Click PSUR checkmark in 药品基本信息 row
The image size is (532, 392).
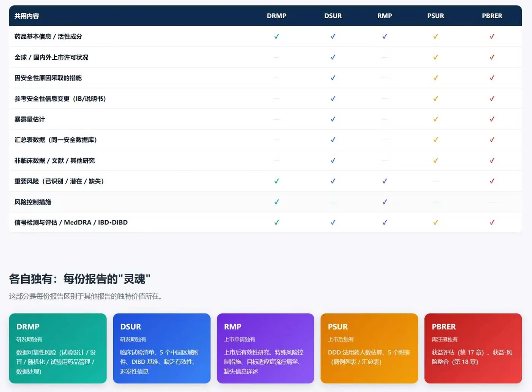[435, 36]
